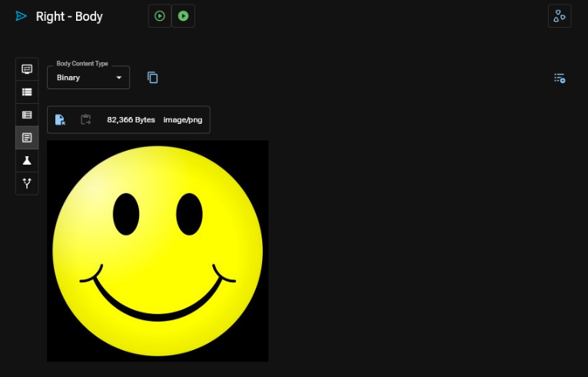Open a file for the binary body

tap(61, 120)
